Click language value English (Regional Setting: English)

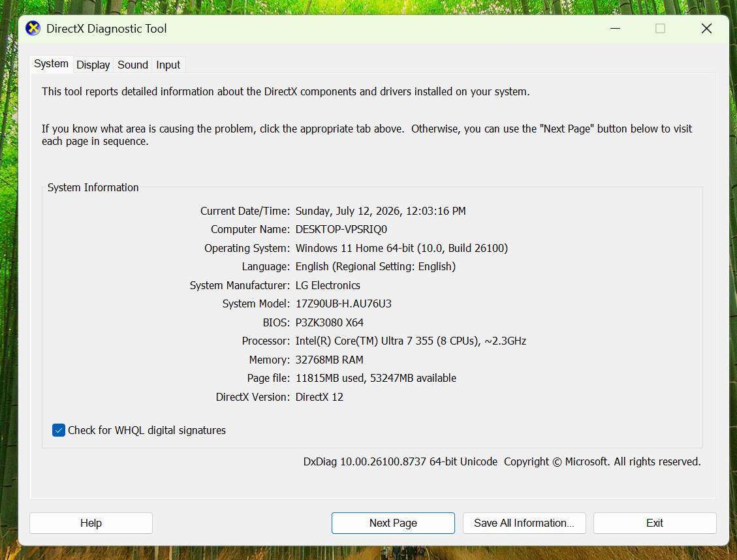tap(375, 267)
